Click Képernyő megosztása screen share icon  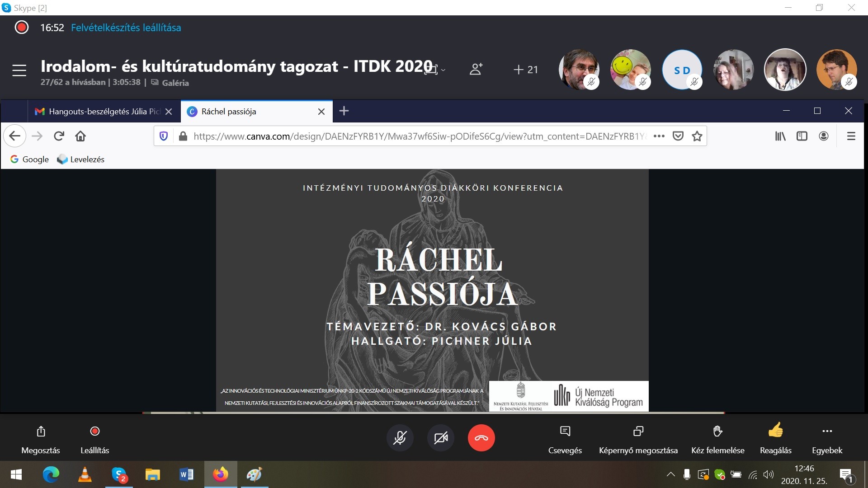coord(638,432)
